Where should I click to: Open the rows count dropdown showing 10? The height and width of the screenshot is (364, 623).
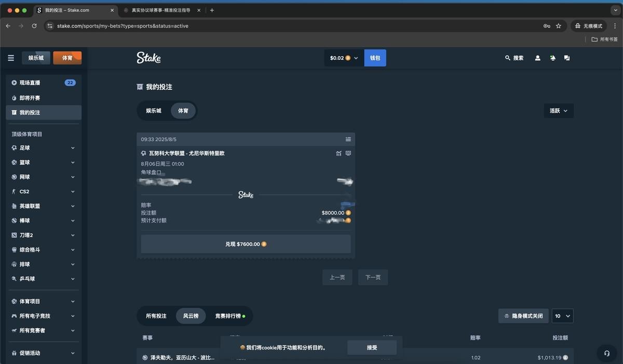point(563,316)
